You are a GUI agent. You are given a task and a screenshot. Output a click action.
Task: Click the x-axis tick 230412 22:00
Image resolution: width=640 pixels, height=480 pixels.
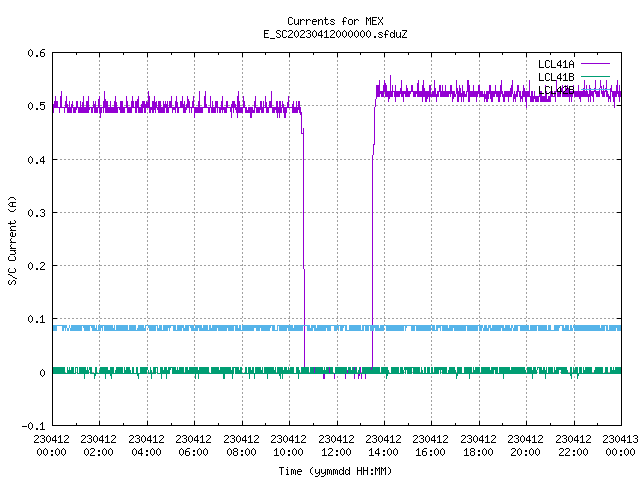click(x=573, y=446)
